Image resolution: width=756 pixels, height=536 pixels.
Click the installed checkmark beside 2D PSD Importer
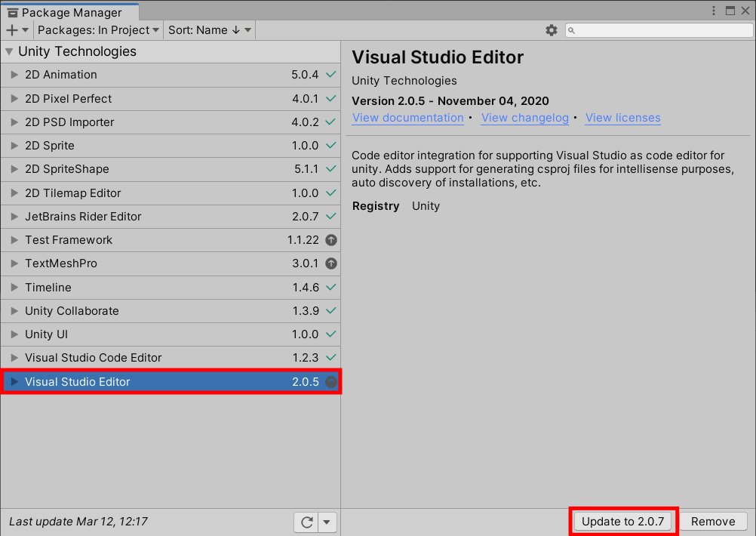click(330, 122)
